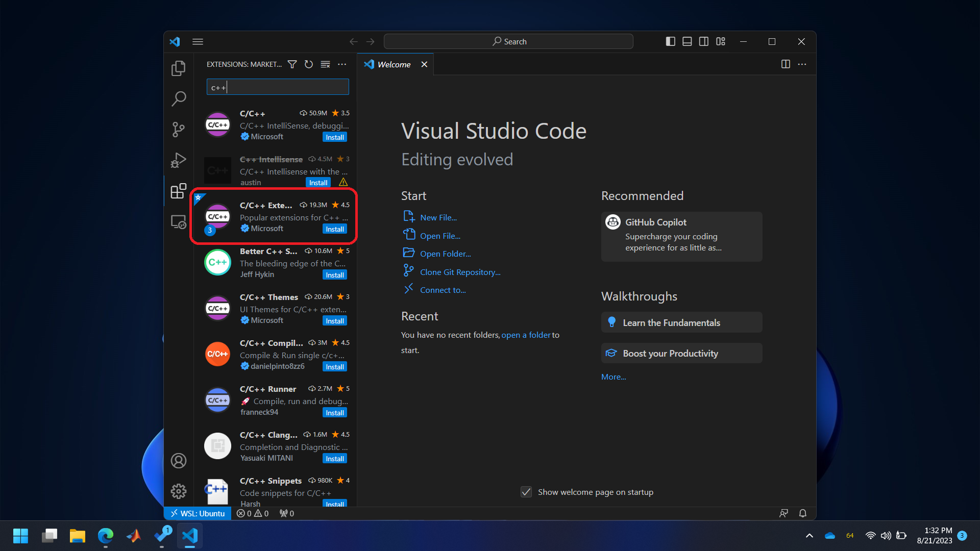Open the Source Control view

click(178, 130)
